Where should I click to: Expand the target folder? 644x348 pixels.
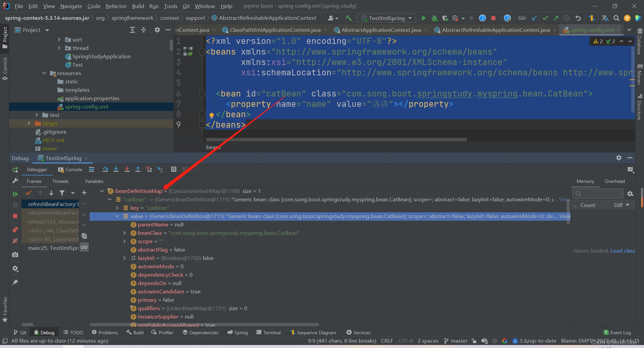(29, 123)
